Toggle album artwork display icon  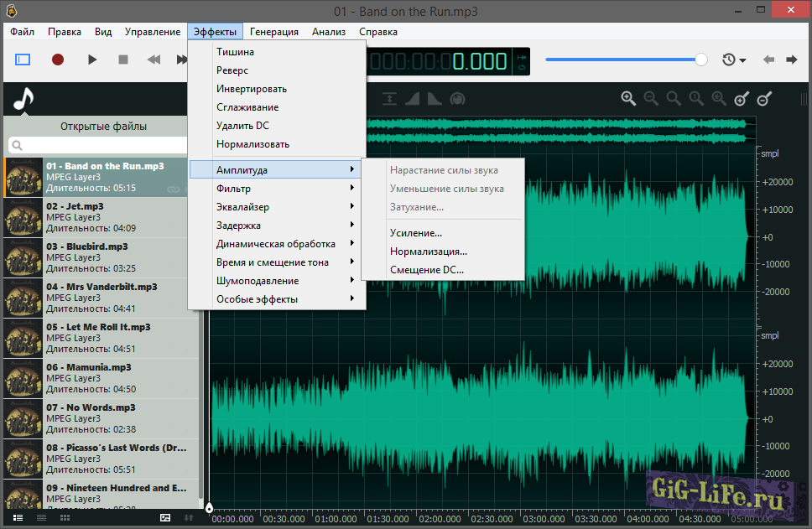tap(165, 518)
